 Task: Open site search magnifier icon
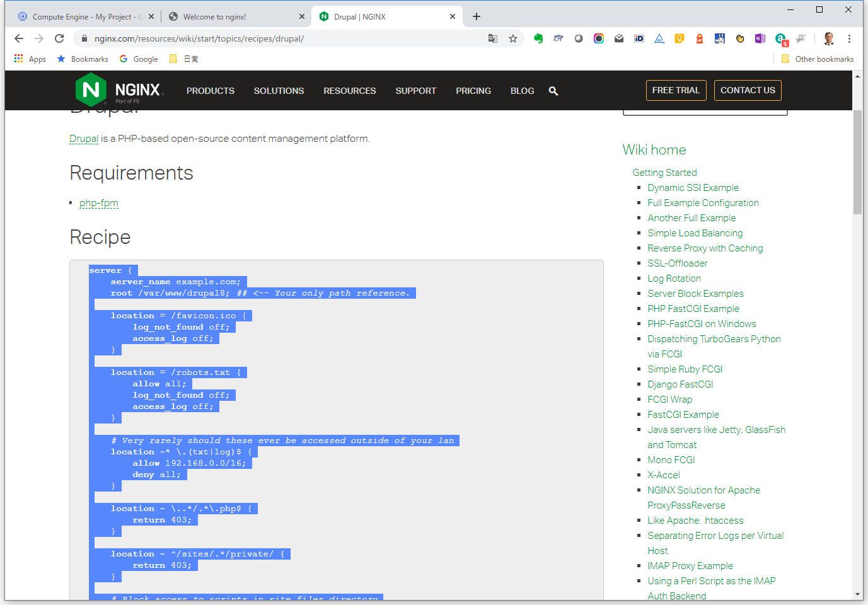click(553, 91)
